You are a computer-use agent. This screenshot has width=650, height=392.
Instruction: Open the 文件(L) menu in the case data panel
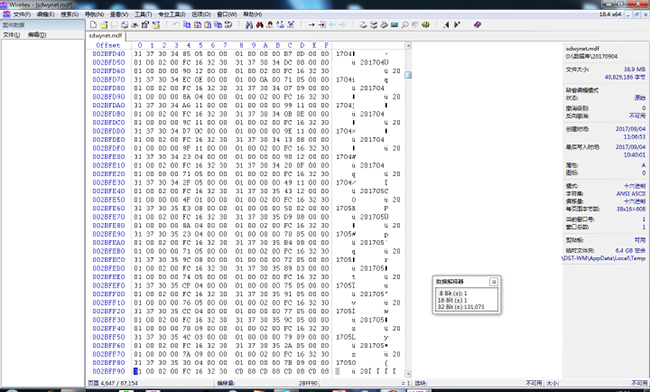point(11,35)
